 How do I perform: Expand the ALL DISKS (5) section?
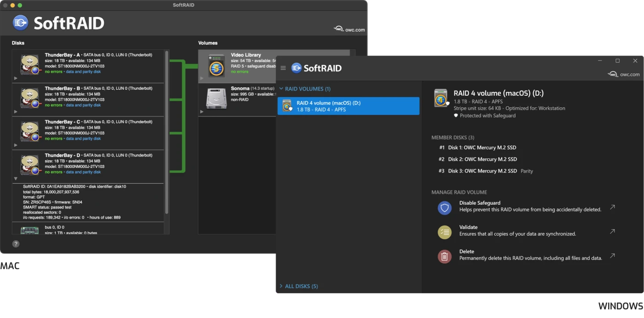click(299, 286)
